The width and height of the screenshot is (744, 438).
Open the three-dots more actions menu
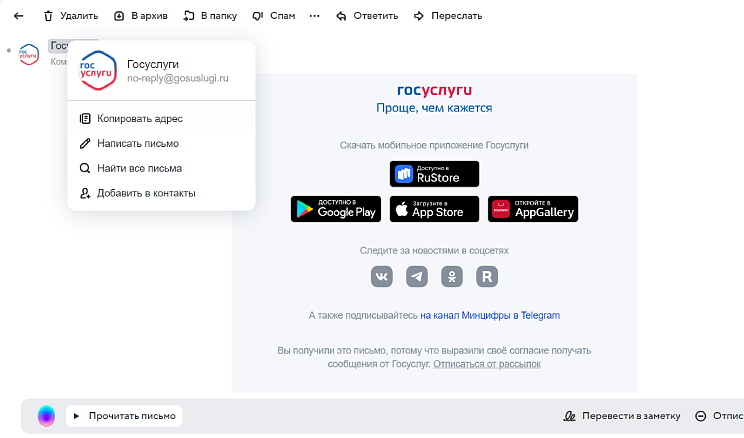tap(314, 16)
